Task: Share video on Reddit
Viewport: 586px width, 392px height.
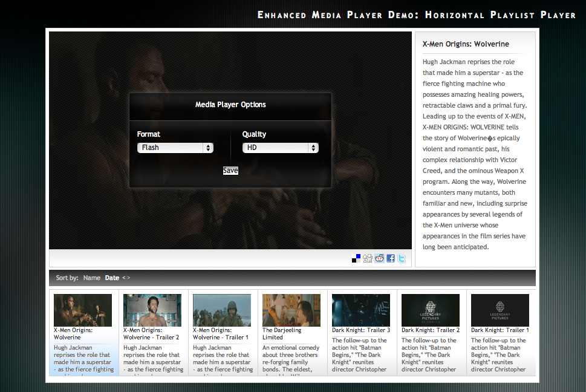Action: tap(379, 258)
